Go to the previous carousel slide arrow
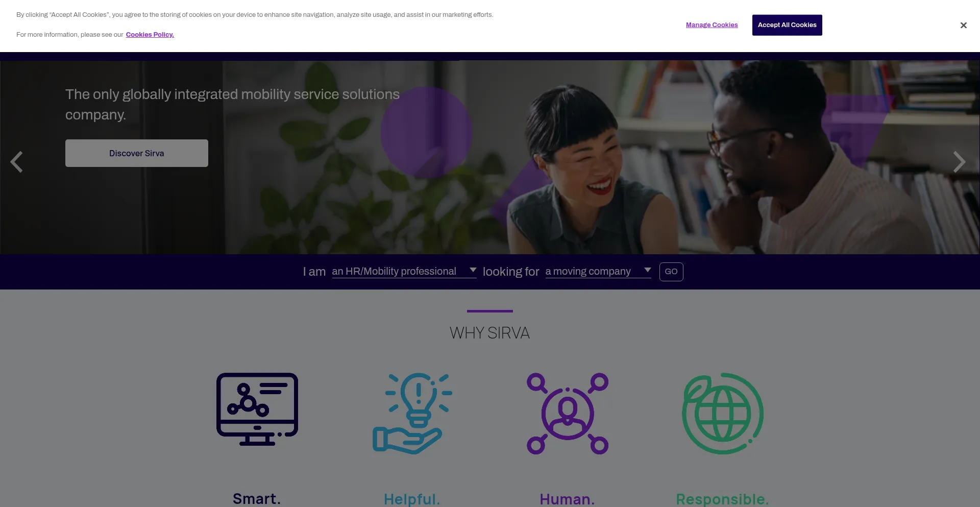This screenshot has height=507, width=980. [16, 162]
